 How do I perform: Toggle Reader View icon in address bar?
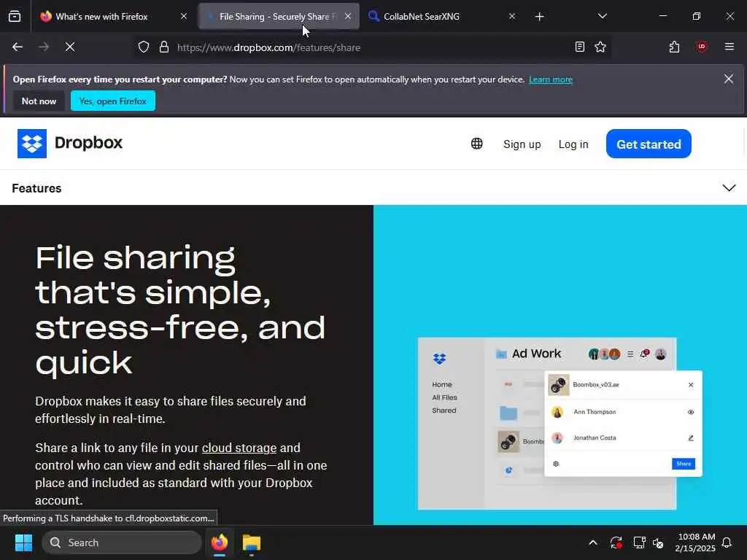[x=579, y=47]
